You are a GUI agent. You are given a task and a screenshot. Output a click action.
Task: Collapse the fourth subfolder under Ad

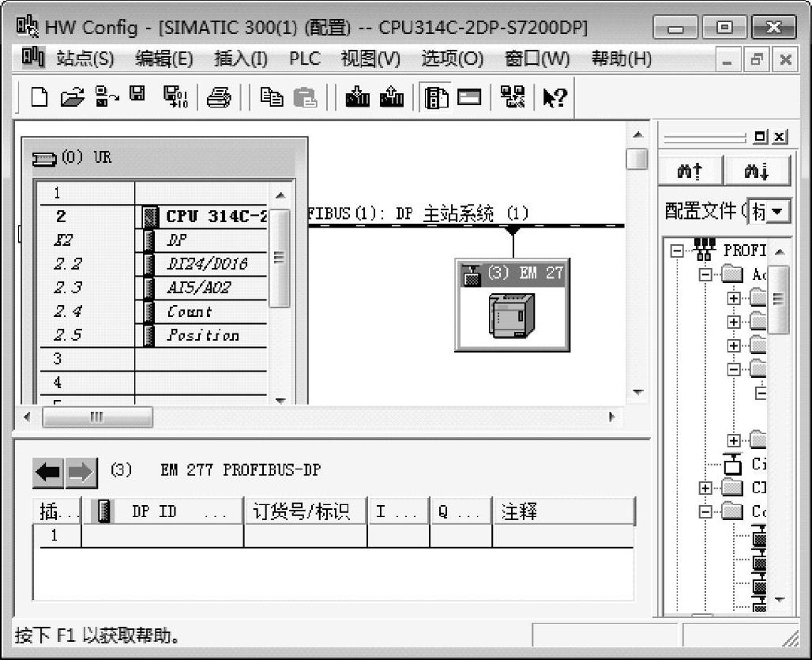point(733,369)
